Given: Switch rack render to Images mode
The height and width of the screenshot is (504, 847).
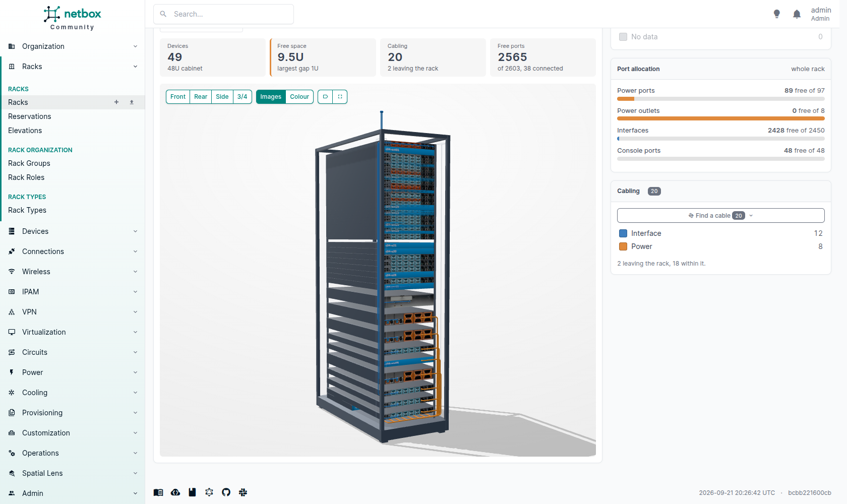Looking at the screenshot, I should coord(271,97).
